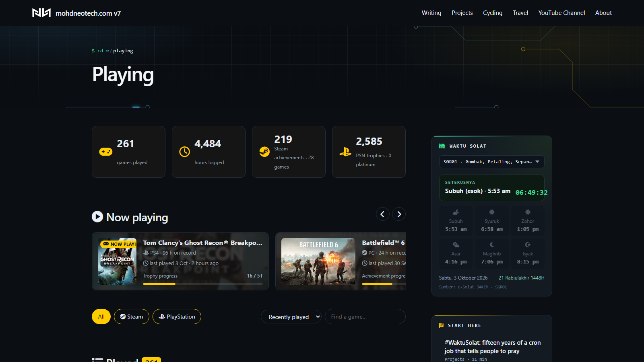Click the 21 Rabiulakhir 1448H date
Viewport: 644px width, 362px height.
pyautogui.click(x=521, y=278)
